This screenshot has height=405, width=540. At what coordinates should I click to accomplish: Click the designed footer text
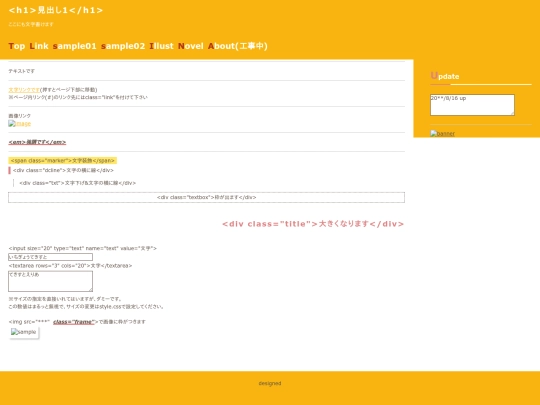click(270, 383)
